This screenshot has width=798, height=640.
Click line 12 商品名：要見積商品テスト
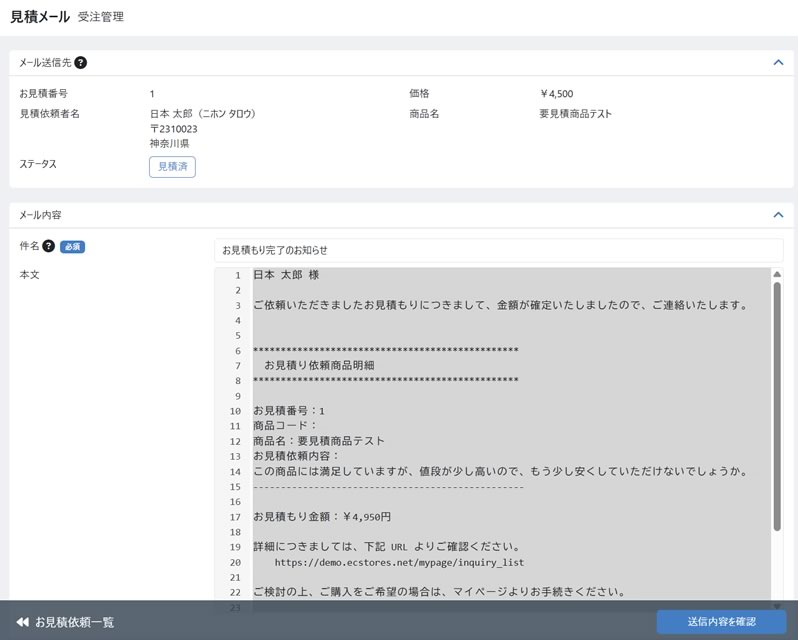click(319, 441)
